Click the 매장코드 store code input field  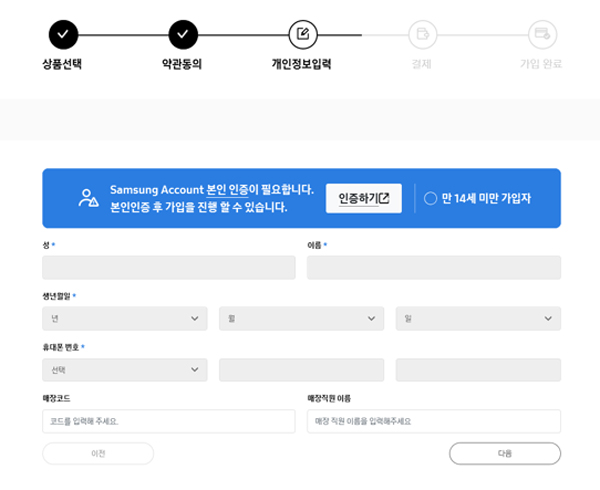(x=169, y=421)
